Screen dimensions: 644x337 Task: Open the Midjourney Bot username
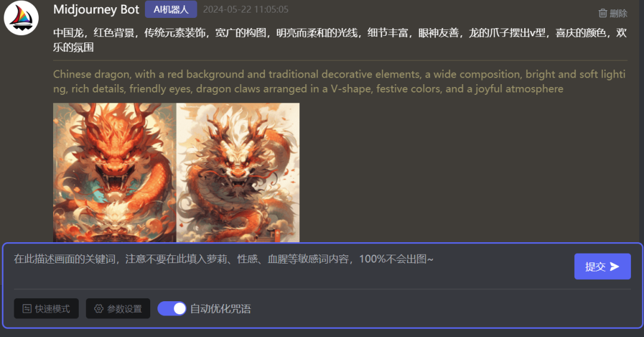pyautogui.click(x=96, y=10)
